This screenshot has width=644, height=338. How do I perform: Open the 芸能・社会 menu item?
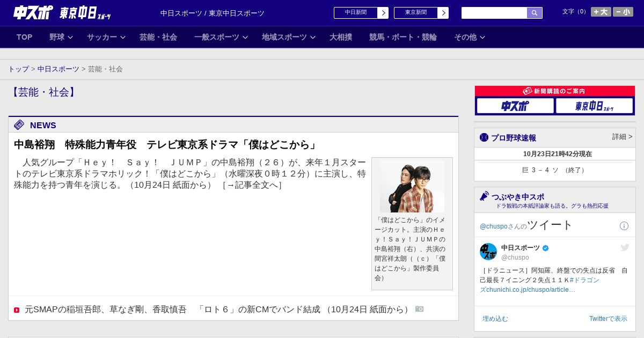(158, 37)
